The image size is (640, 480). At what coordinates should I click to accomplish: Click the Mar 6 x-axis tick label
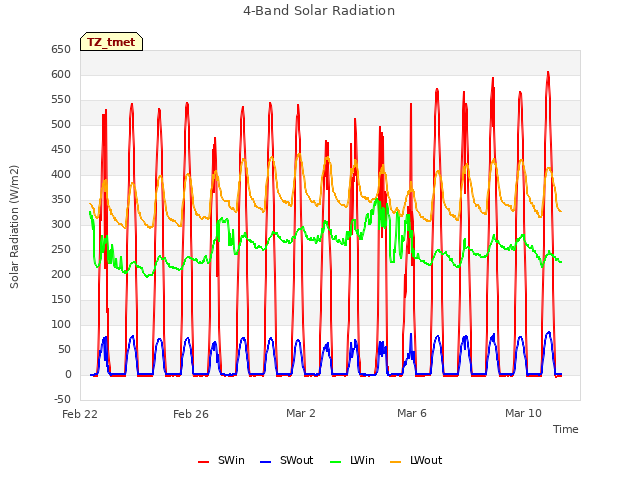tap(412, 413)
